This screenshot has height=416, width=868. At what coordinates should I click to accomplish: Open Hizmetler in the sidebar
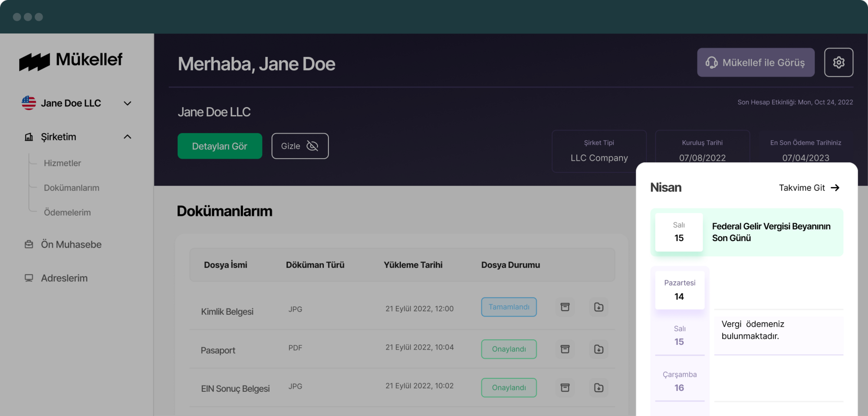pyautogui.click(x=62, y=163)
